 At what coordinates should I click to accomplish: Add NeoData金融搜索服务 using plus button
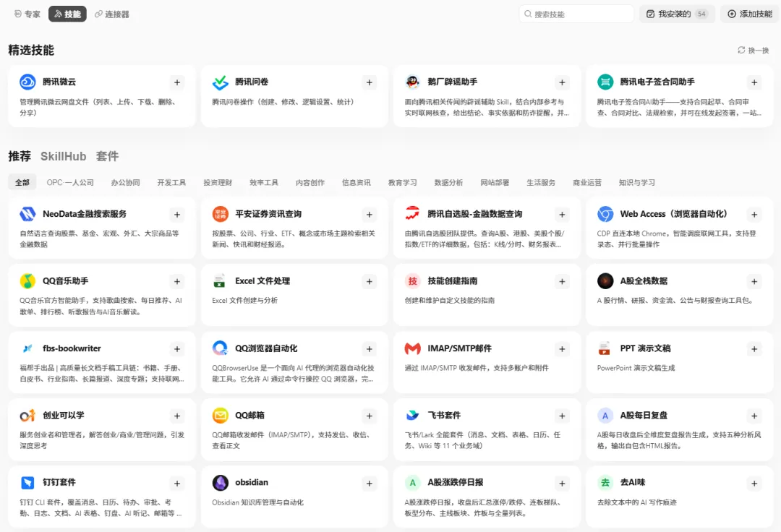tap(177, 215)
